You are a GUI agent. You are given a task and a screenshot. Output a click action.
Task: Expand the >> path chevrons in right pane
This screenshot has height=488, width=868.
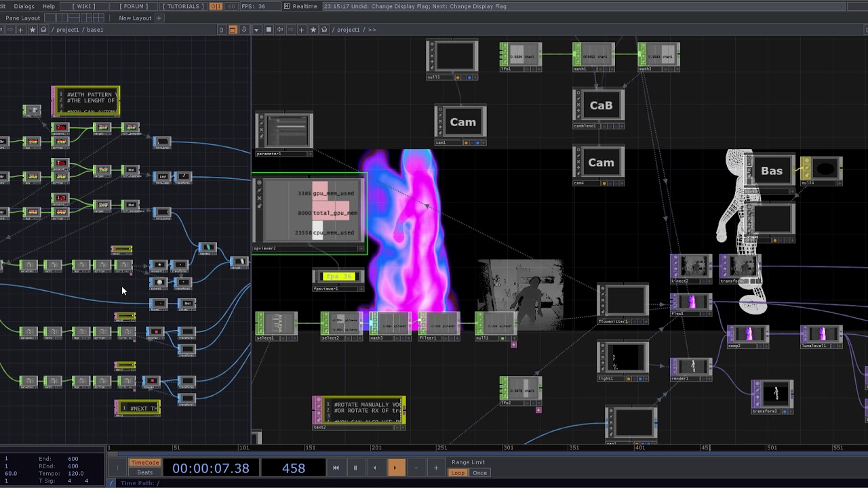click(x=372, y=30)
